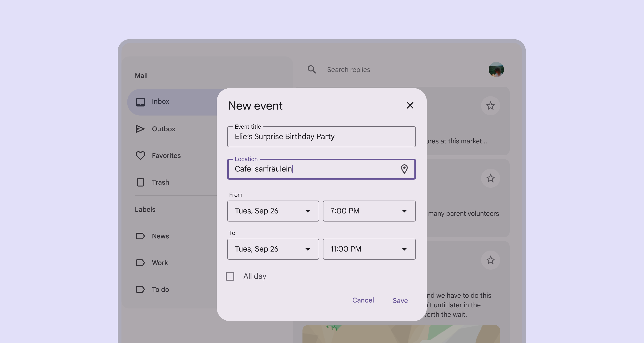Open the 7:00 PM start time dropdown

(369, 211)
